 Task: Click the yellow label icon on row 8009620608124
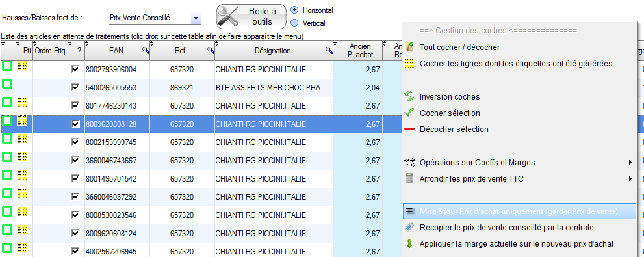(x=23, y=230)
